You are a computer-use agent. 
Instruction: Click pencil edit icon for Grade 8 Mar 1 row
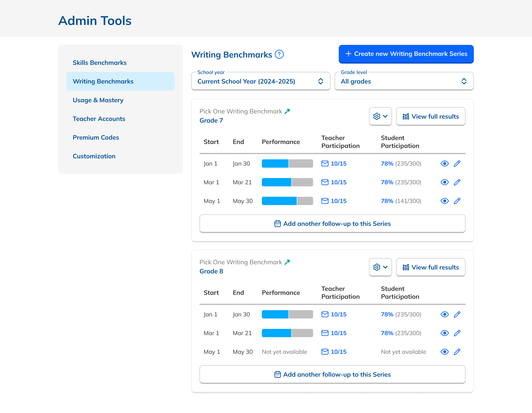[457, 333]
